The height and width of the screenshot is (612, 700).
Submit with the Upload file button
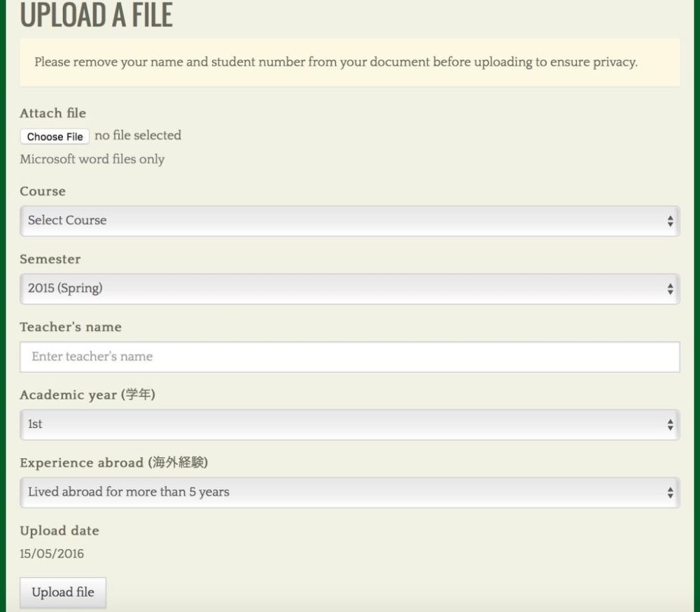pos(63,592)
